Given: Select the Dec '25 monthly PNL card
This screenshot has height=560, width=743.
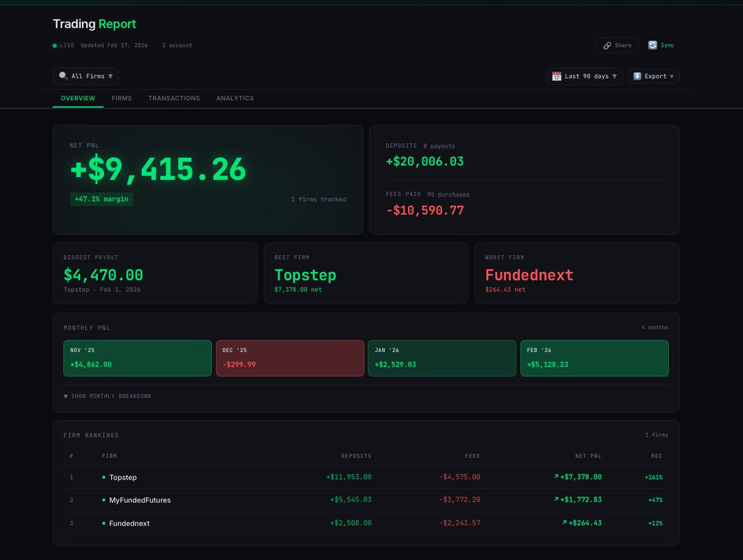Looking at the screenshot, I should click(290, 358).
